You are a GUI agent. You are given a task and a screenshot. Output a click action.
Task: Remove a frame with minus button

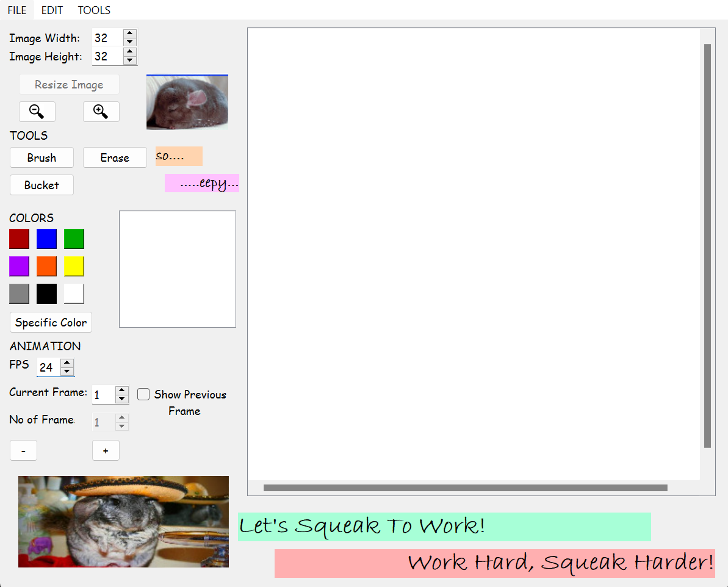[x=23, y=450]
